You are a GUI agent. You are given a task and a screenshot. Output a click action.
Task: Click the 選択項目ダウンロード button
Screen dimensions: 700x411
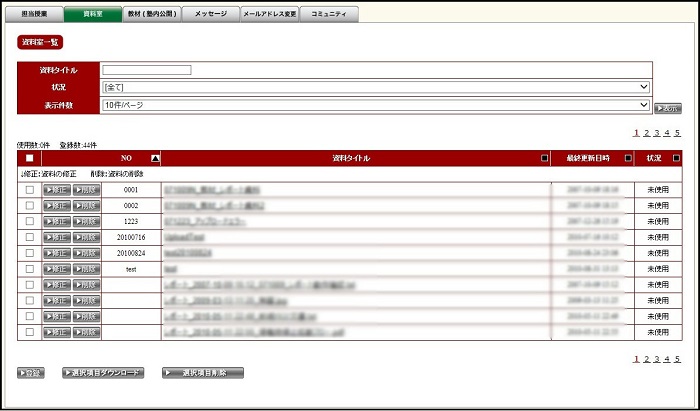click(x=103, y=373)
